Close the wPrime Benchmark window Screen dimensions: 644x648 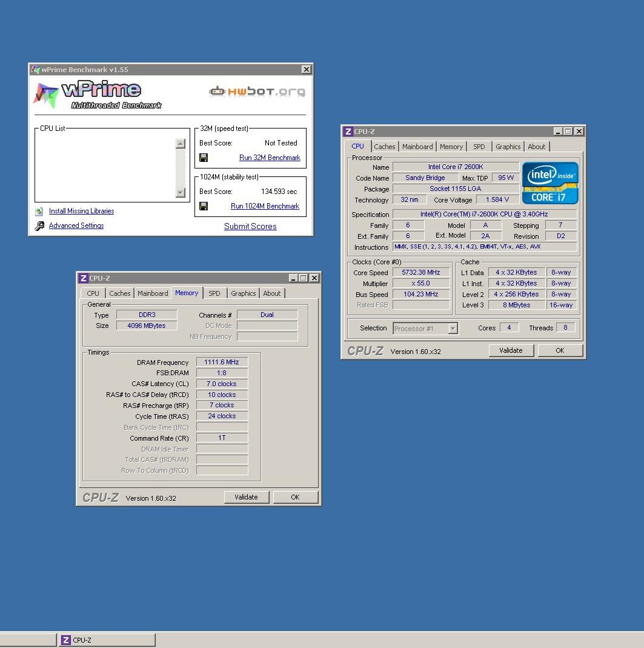tap(306, 70)
